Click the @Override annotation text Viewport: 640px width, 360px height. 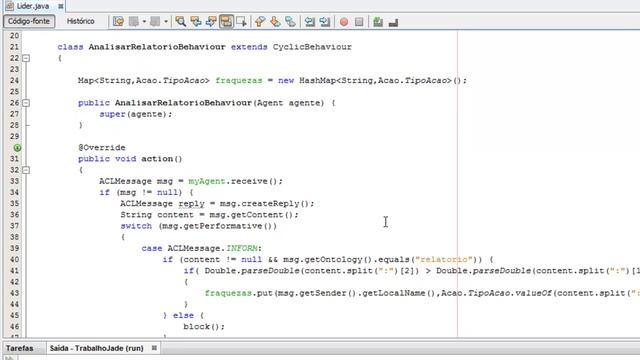tap(102, 148)
